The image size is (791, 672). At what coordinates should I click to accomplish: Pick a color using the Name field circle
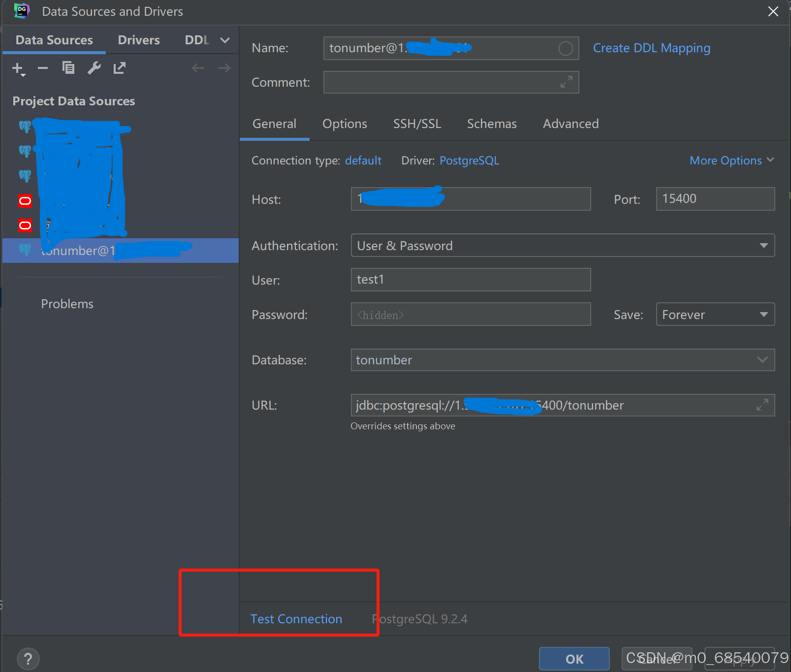566,48
